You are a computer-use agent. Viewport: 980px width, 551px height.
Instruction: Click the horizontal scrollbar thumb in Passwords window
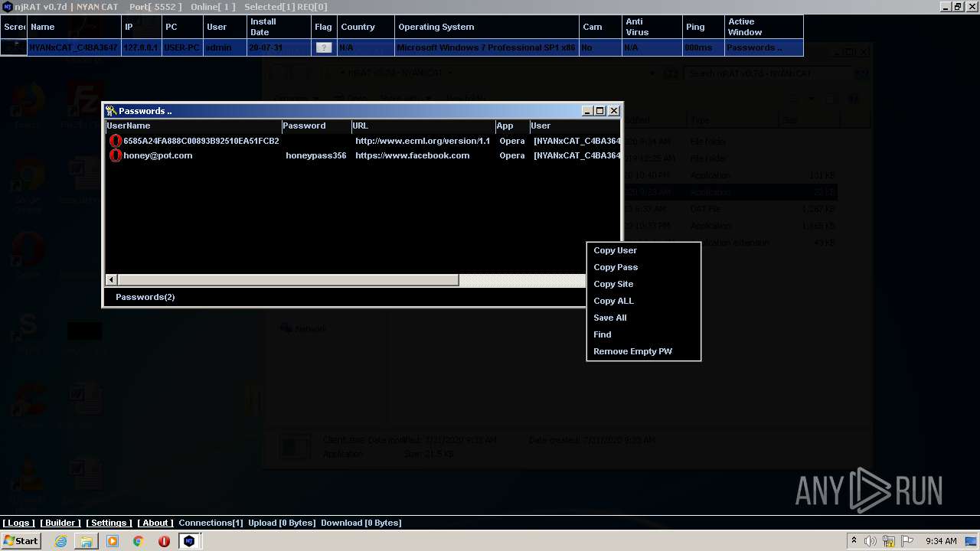288,280
